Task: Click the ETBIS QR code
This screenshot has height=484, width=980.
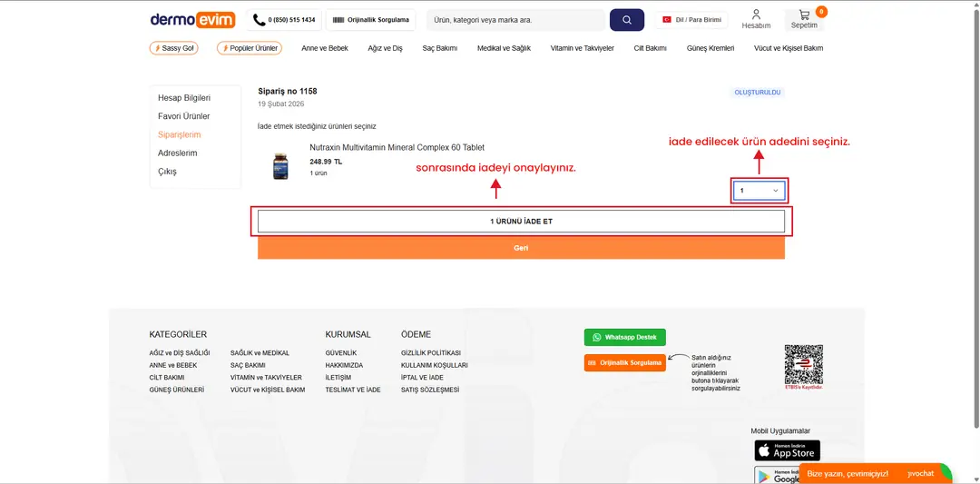Action: tap(803, 364)
